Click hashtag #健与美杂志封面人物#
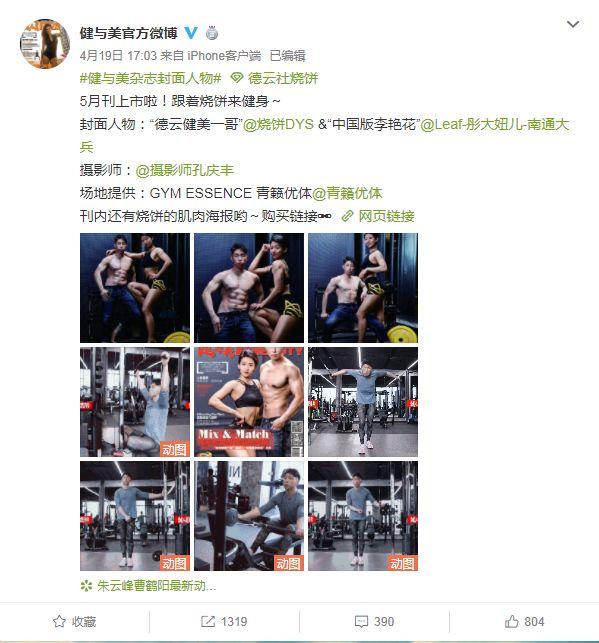The width and height of the screenshot is (599, 643). 150,78
